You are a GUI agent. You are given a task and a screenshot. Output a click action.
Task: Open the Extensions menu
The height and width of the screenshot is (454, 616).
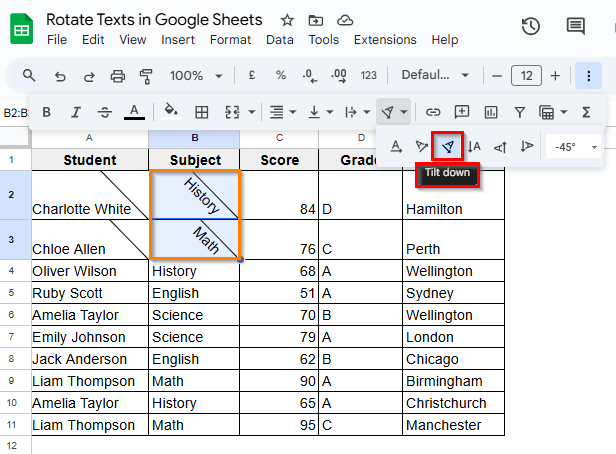(x=385, y=40)
